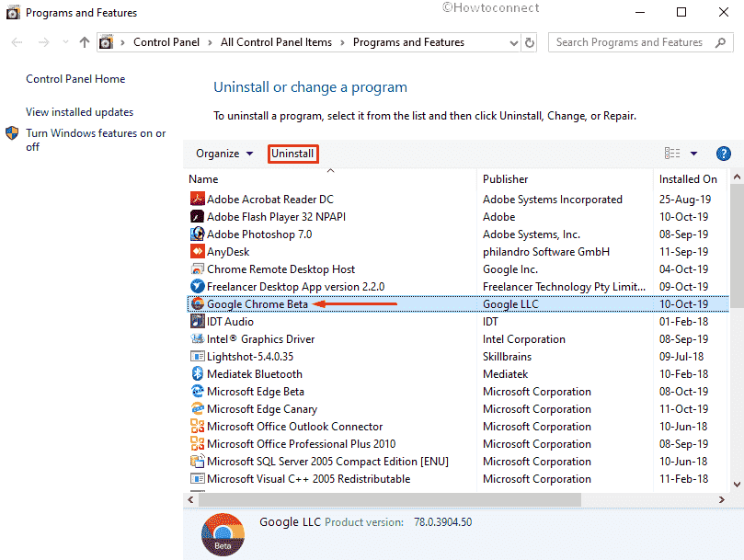Viewport: 744px width, 560px height.
Task: Click the vertical scrollbar up arrow
Action: (x=737, y=177)
